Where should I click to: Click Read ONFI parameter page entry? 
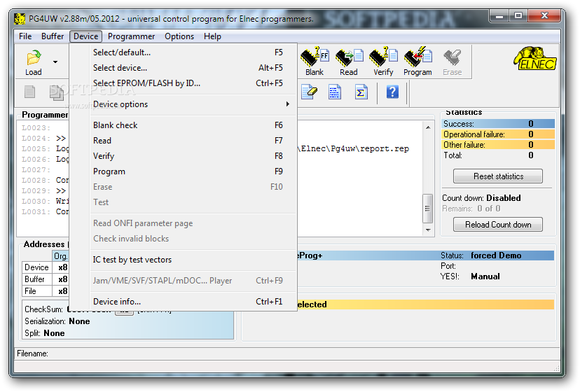click(184, 223)
